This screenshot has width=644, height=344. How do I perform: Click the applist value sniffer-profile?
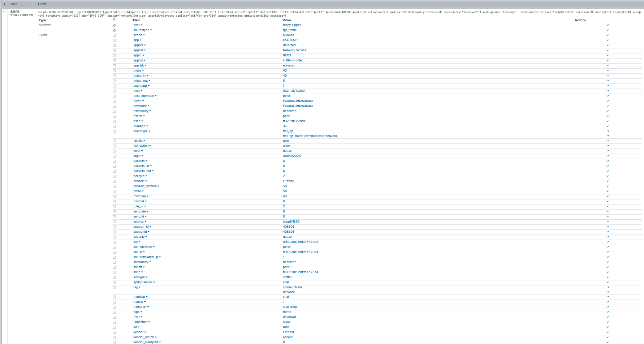(292, 60)
